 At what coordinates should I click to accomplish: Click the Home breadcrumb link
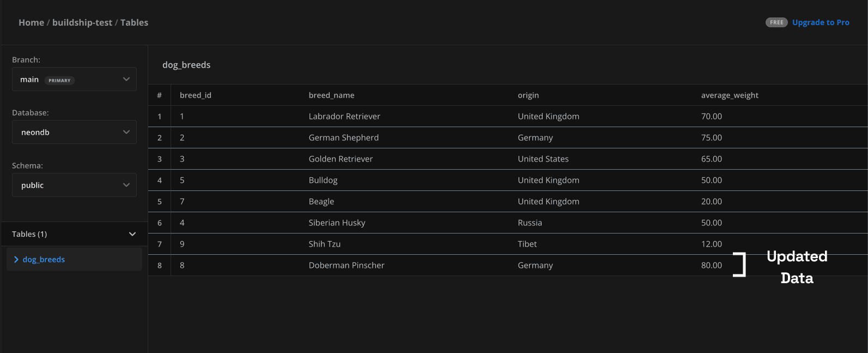pos(31,22)
